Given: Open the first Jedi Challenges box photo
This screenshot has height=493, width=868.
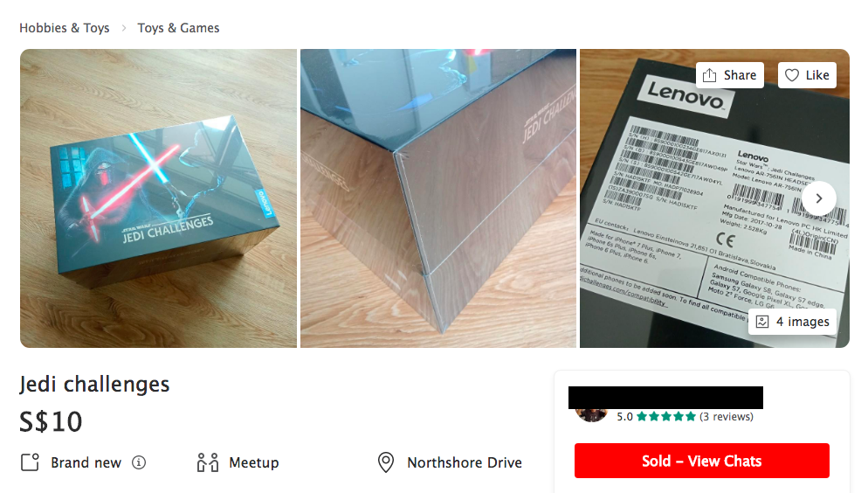Looking at the screenshot, I should click(158, 198).
